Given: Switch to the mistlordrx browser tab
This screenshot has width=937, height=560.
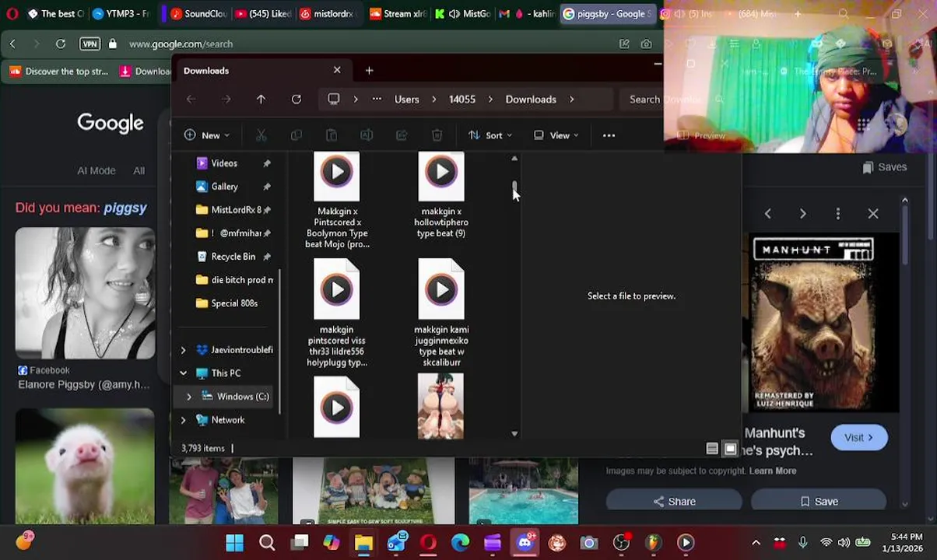Looking at the screenshot, I should pos(327,13).
